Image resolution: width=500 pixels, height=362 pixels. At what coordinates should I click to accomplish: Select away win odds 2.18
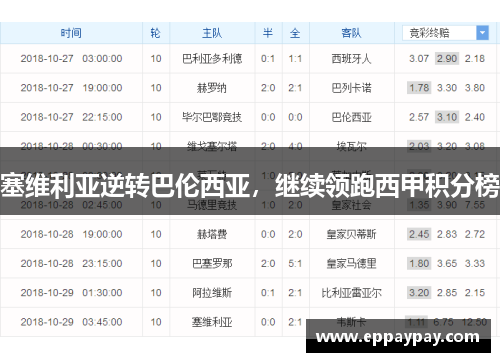tap(475, 59)
